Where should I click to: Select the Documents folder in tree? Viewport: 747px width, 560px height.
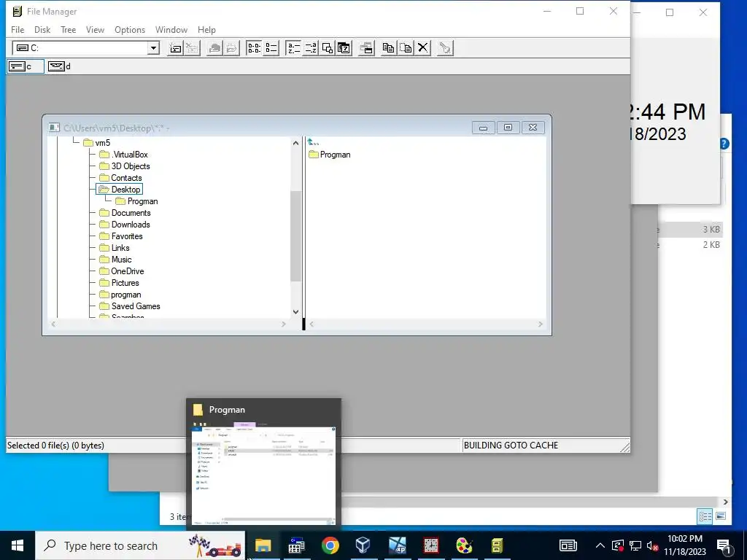click(x=125, y=213)
